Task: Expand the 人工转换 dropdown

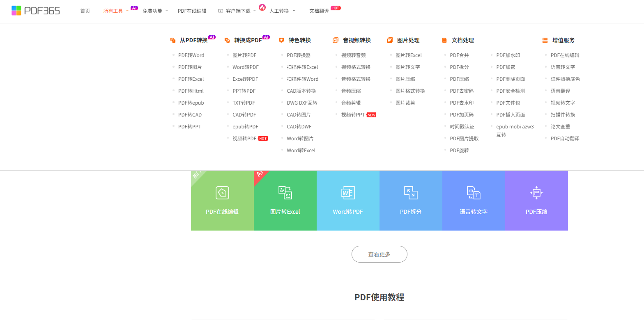Action: (282, 11)
